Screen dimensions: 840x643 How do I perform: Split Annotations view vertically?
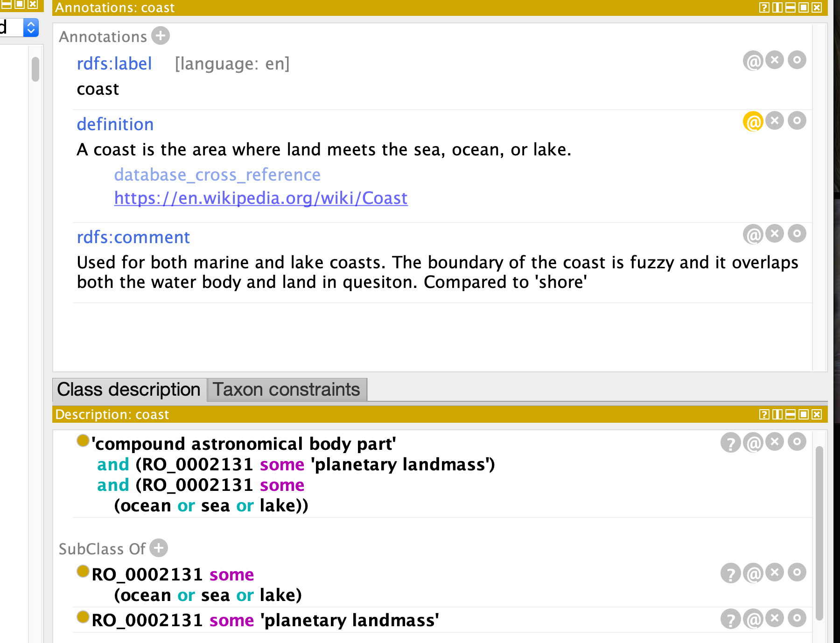[777, 7]
